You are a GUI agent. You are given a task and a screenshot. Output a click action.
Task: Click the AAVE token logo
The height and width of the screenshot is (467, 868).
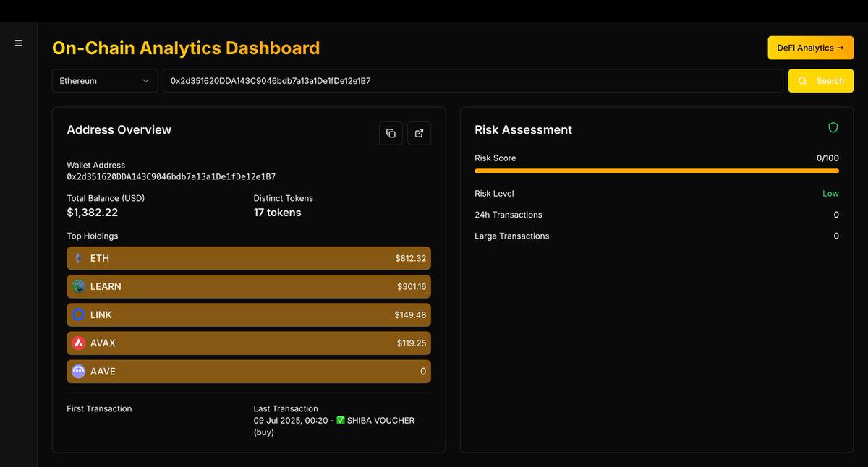pos(79,372)
